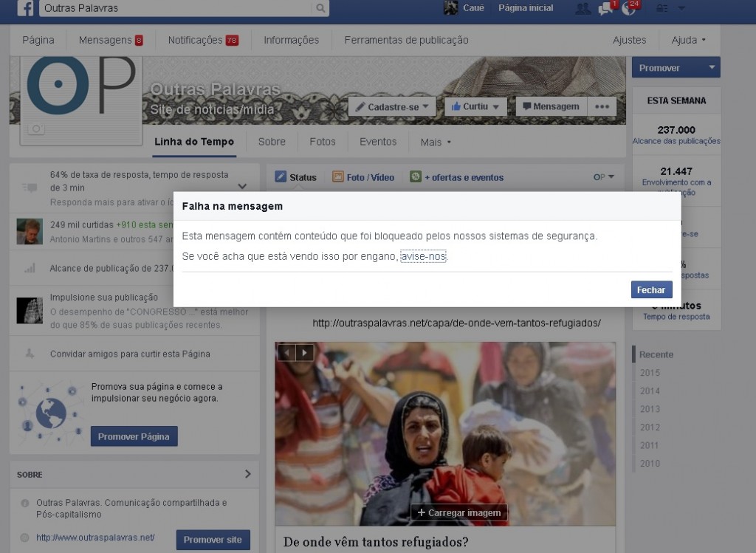
Task: Click Antonio Martins profile thumbnail
Action: tap(30, 231)
